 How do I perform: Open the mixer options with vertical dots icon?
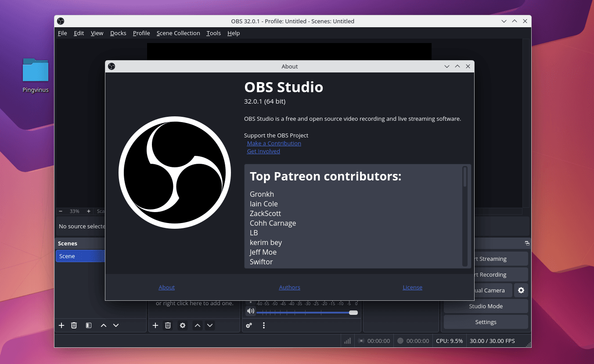[263, 325]
